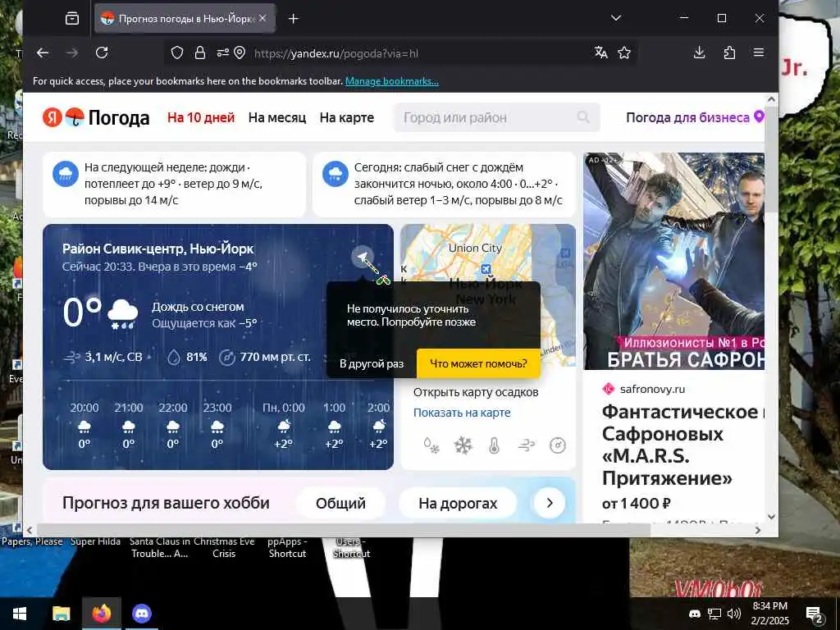
Task: Open На карте weather map
Action: point(347,117)
